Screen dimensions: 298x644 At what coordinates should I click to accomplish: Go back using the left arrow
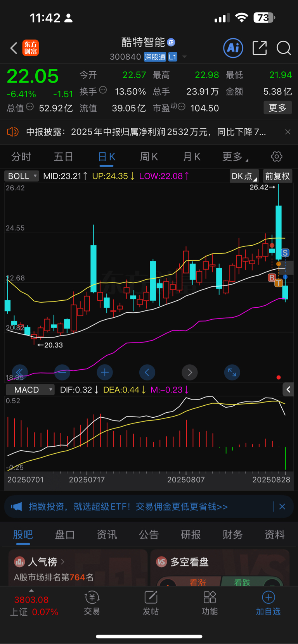click(x=14, y=48)
